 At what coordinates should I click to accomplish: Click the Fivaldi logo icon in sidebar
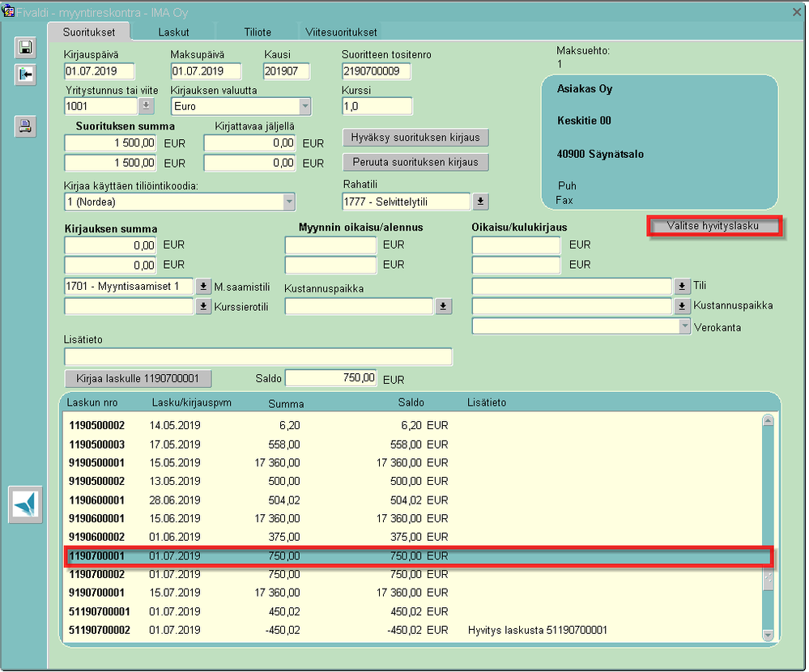(25, 504)
